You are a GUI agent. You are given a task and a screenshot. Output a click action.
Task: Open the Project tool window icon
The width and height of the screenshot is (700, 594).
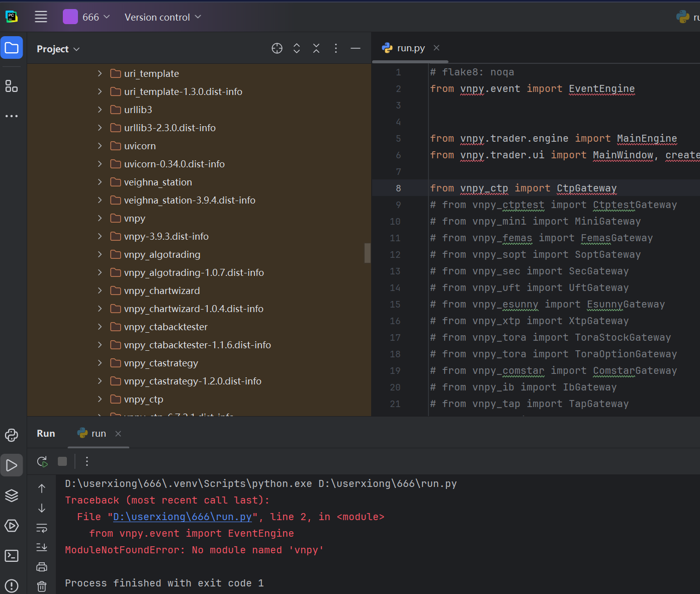point(12,48)
